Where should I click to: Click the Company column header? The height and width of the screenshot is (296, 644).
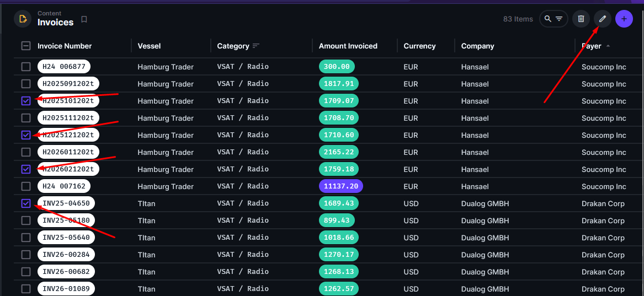(477, 46)
